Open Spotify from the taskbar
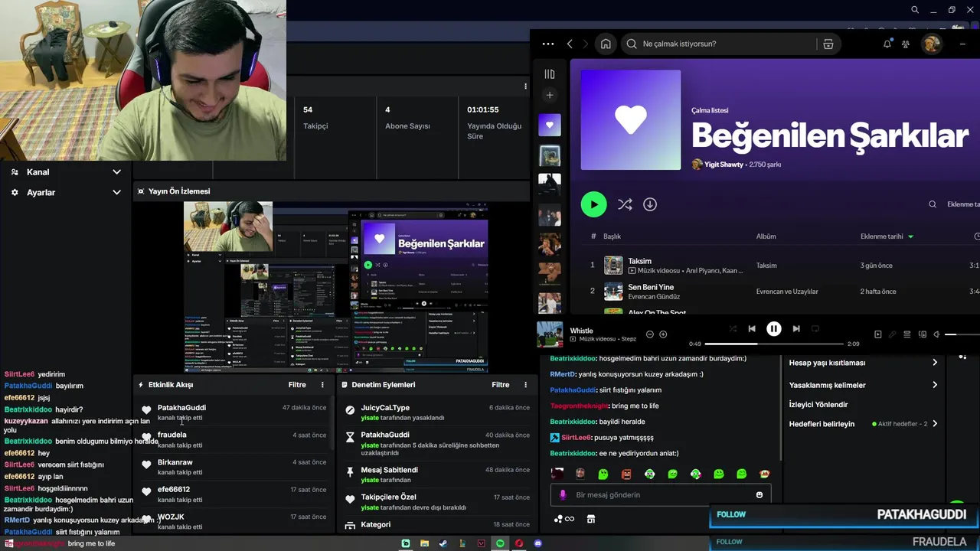This screenshot has width=980, height=551. pos(501,543)
